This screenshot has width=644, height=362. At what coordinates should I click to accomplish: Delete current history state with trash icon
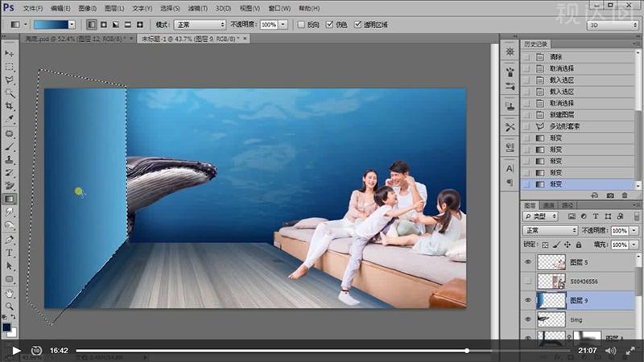coord(625,195)
